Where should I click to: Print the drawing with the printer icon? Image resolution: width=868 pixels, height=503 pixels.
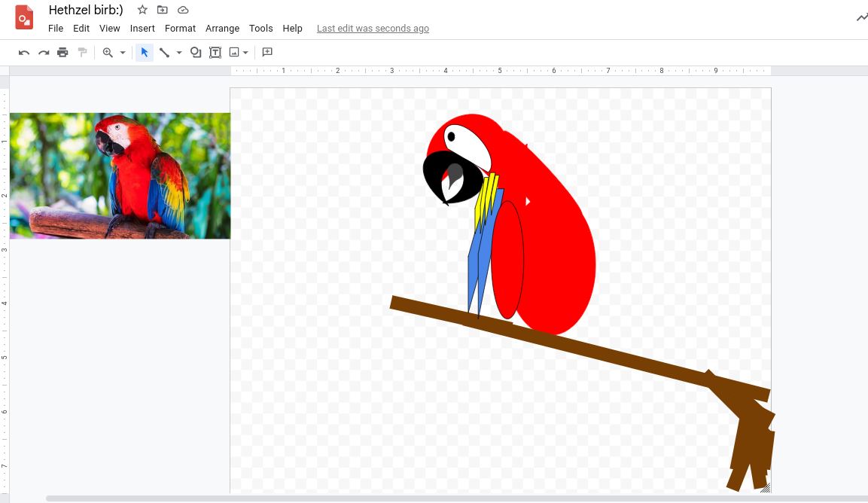pos(62,53)
